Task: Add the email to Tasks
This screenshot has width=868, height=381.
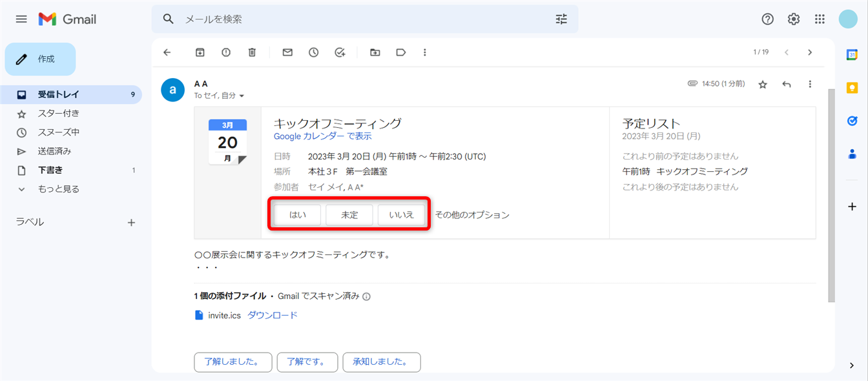Action: [x=340, y=52]
